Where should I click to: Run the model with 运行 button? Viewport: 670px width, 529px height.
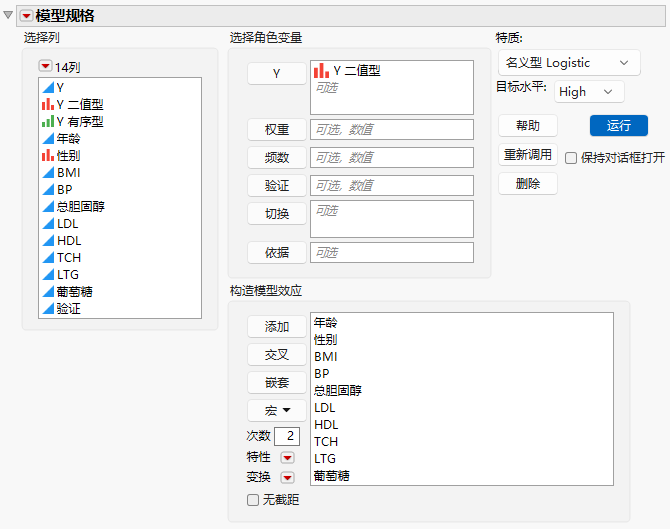[x=619, y=126]
